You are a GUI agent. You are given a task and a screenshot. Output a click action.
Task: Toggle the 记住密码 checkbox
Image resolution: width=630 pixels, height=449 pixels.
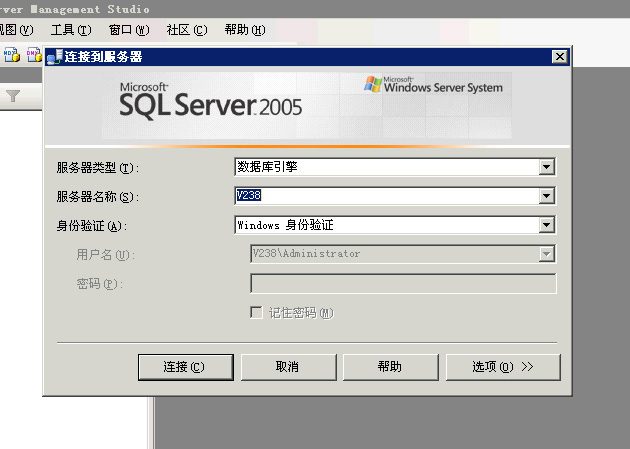pos(256,312)
